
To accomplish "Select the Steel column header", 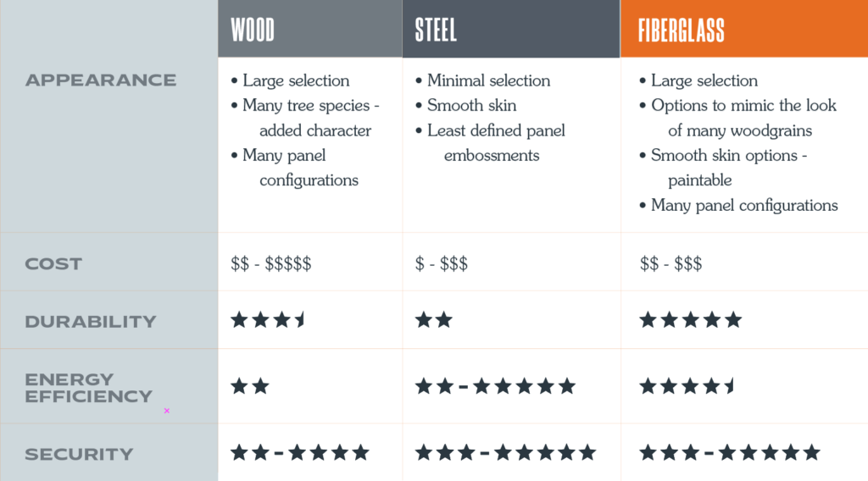I will 436,30.
